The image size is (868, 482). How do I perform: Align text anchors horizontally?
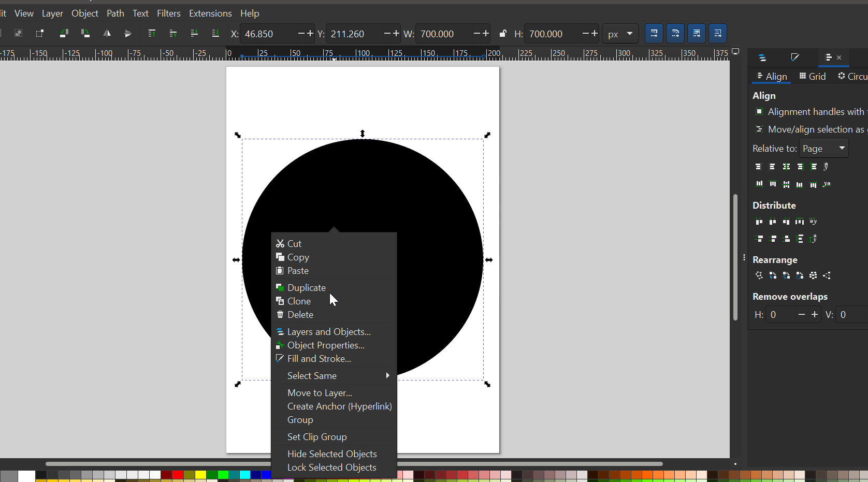[827, 167]
